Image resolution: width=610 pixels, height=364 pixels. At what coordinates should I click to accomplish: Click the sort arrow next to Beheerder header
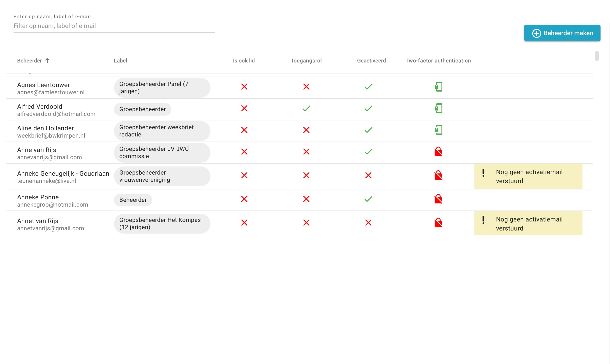coord(48,60)
